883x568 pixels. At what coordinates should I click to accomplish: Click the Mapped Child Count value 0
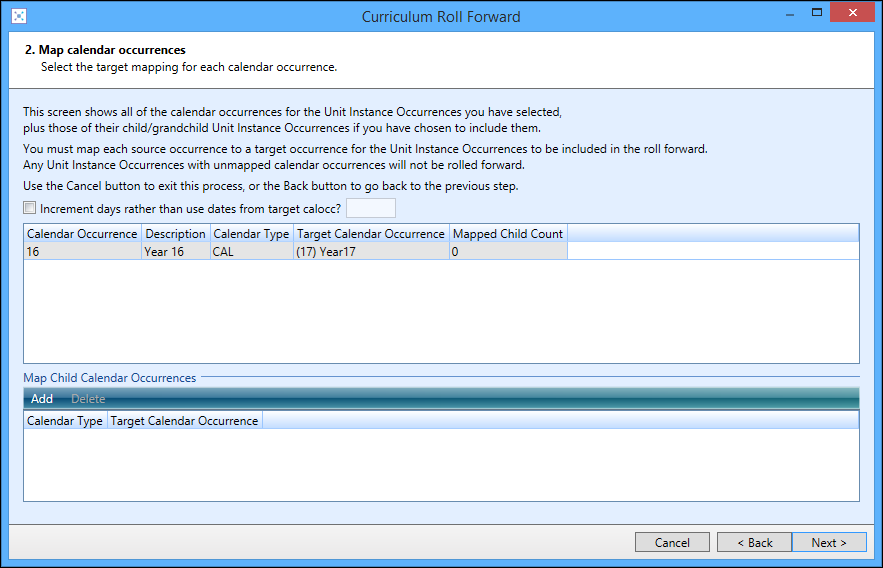point(508,252)
